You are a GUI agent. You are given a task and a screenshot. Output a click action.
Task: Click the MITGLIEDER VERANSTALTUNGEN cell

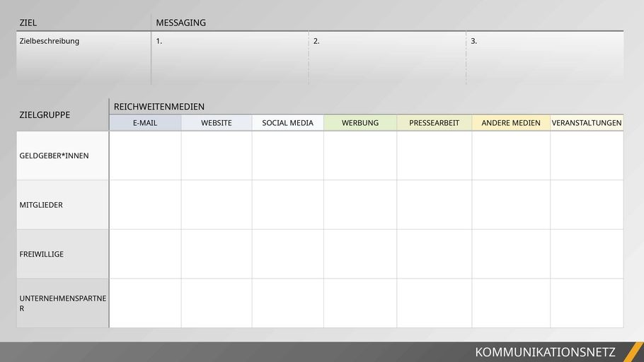click(587, 205)
